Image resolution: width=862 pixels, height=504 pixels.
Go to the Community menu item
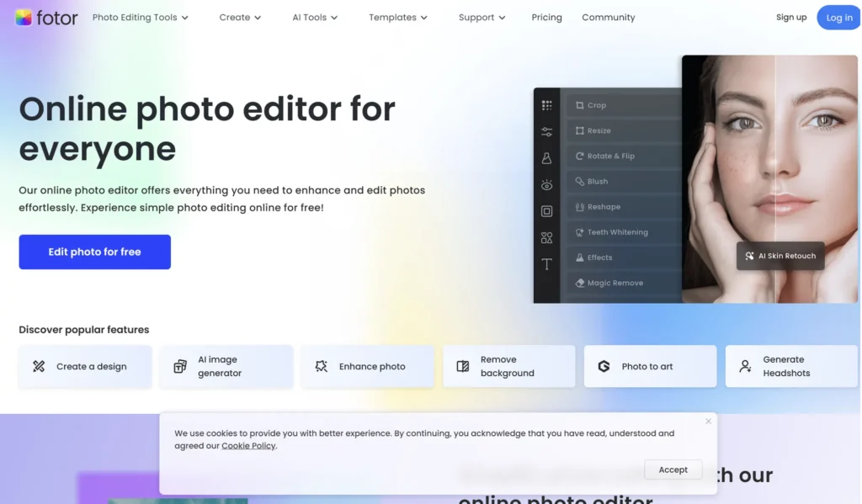[608, 18]
